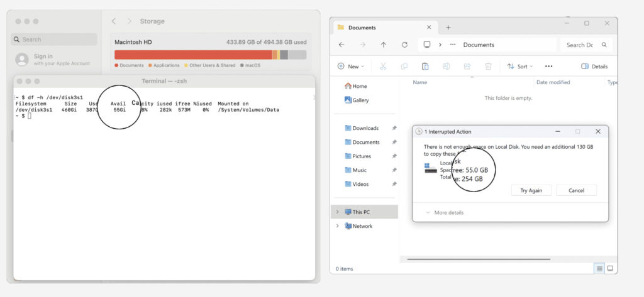Click '/System/Volumes/Data' text in Terminal

coord(248,110)
